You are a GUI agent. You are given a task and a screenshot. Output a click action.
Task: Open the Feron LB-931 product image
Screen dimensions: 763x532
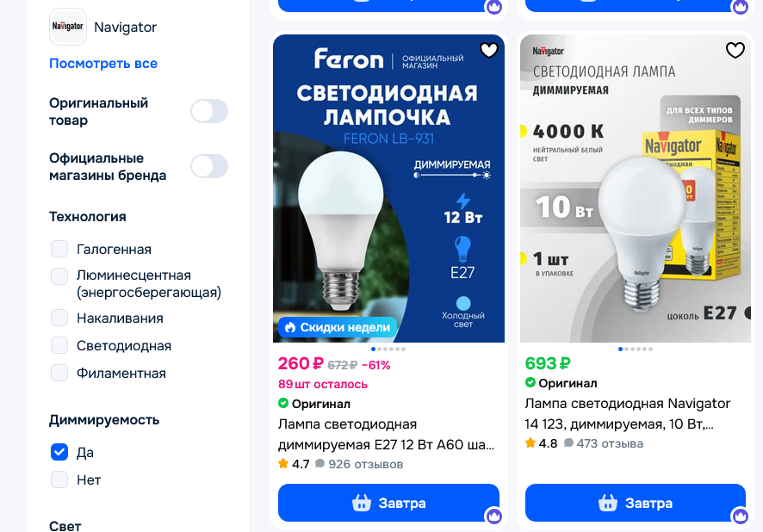click(388, 189)
